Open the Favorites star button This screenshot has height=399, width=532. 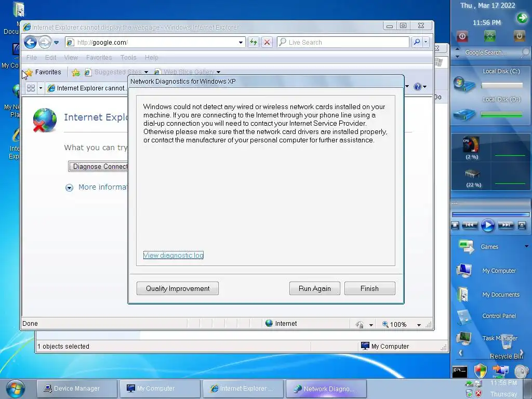point(43,72)
